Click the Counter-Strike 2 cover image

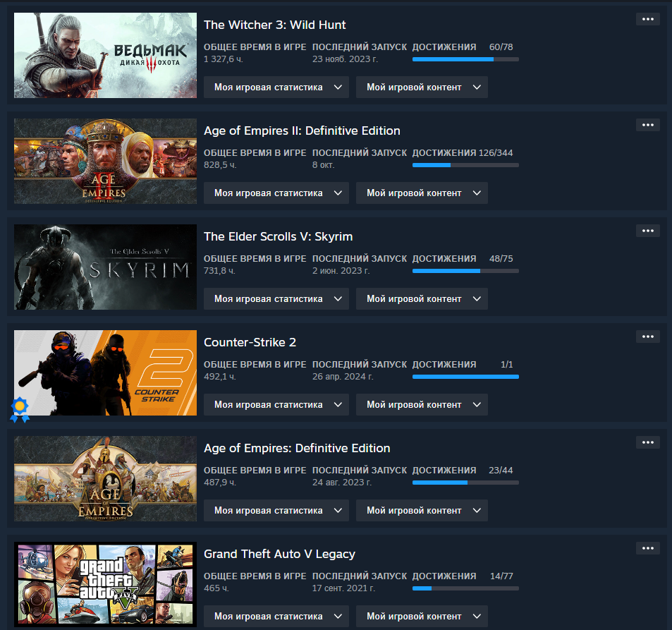[x=106, y=372]
